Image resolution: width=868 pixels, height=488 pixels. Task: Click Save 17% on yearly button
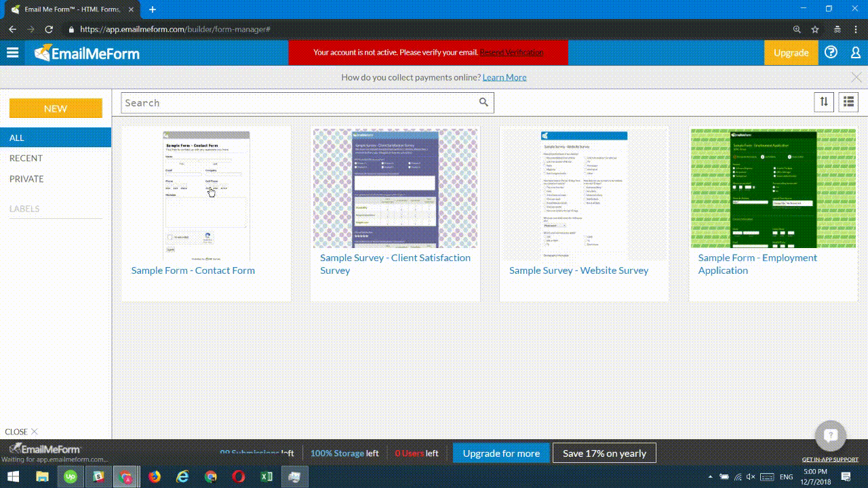click(x=604, y=453)
